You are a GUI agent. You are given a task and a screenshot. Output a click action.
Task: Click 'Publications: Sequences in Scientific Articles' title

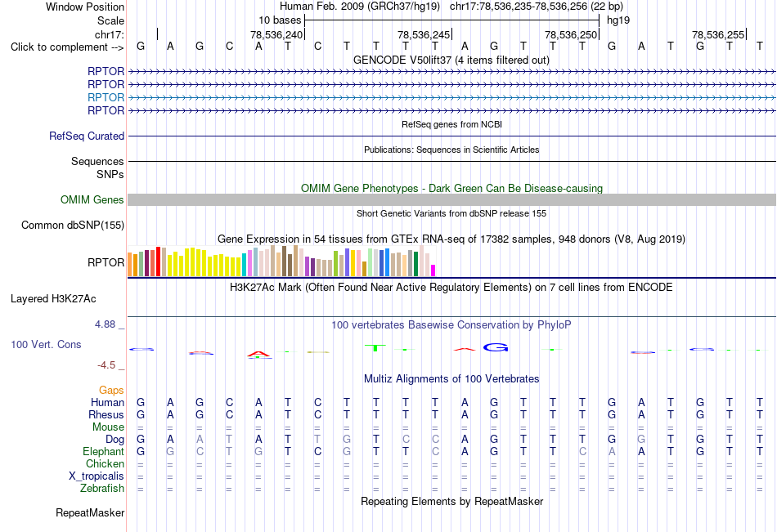[451, 150]
